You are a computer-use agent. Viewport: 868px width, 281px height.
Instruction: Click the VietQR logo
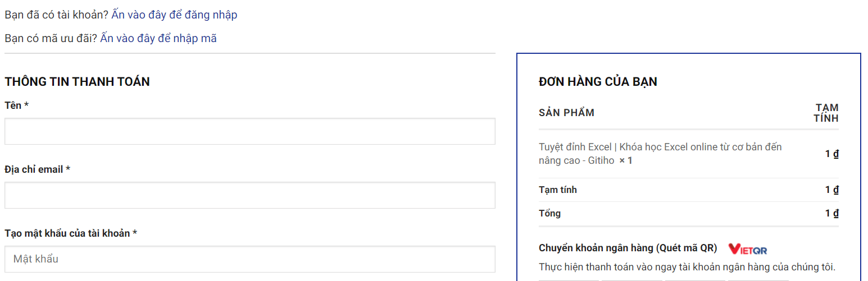pyautogui.click(x=747, y=249)
